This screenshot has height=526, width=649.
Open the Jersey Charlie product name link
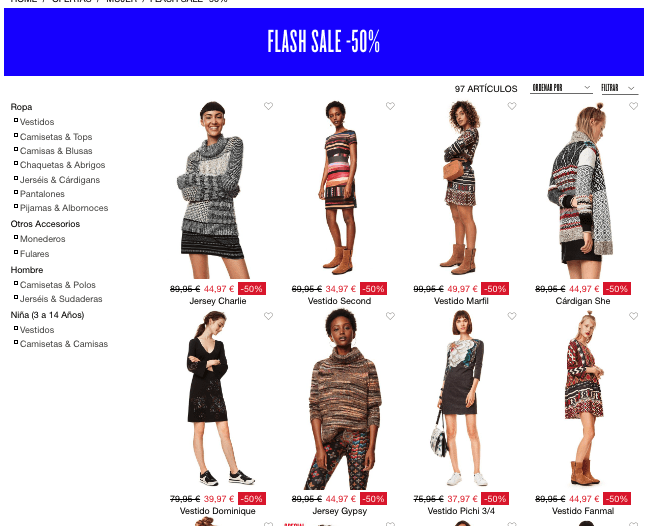pos(218,301)
